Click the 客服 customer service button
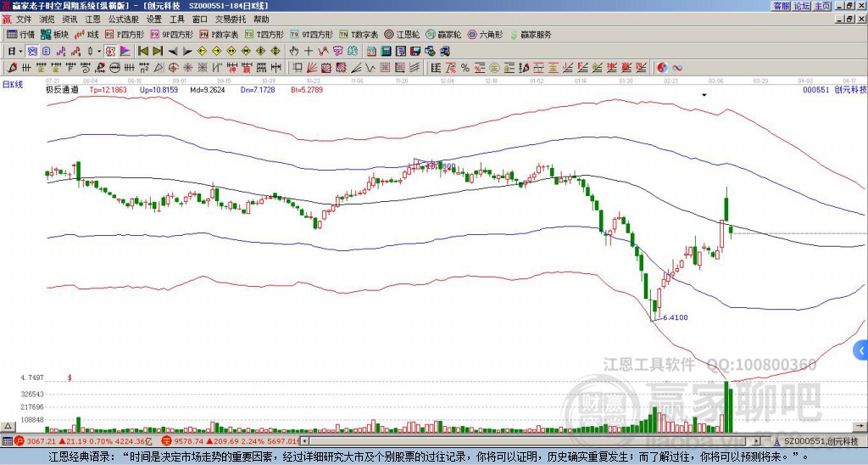This screenshot has height=465, width=868. click(781, 6)
